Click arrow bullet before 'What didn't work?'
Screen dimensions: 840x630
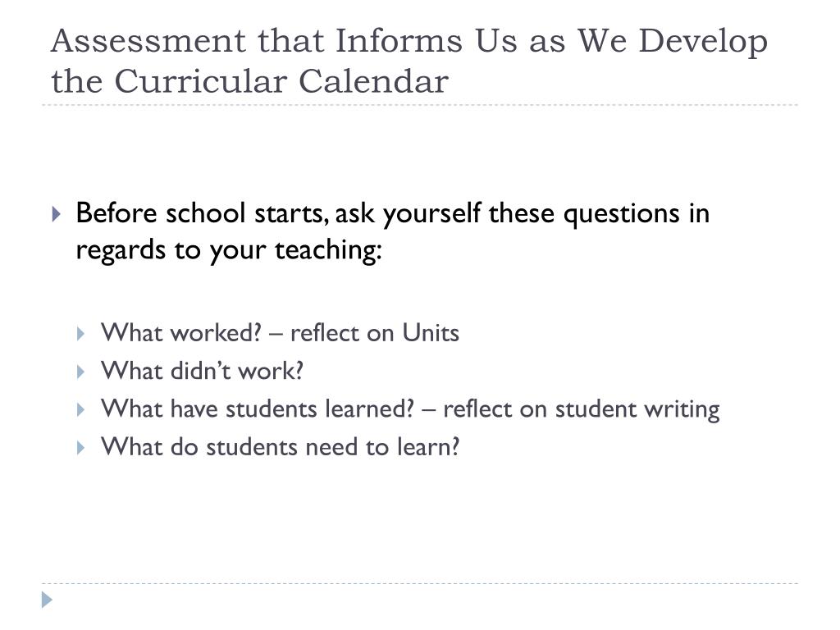(81, 372)
